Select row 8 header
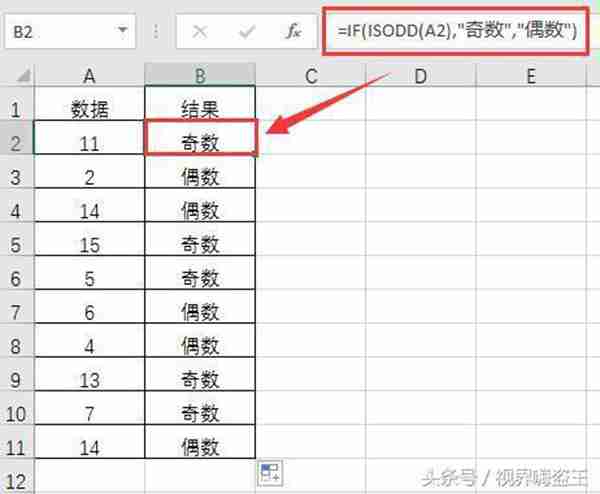 tap(16, 340)
